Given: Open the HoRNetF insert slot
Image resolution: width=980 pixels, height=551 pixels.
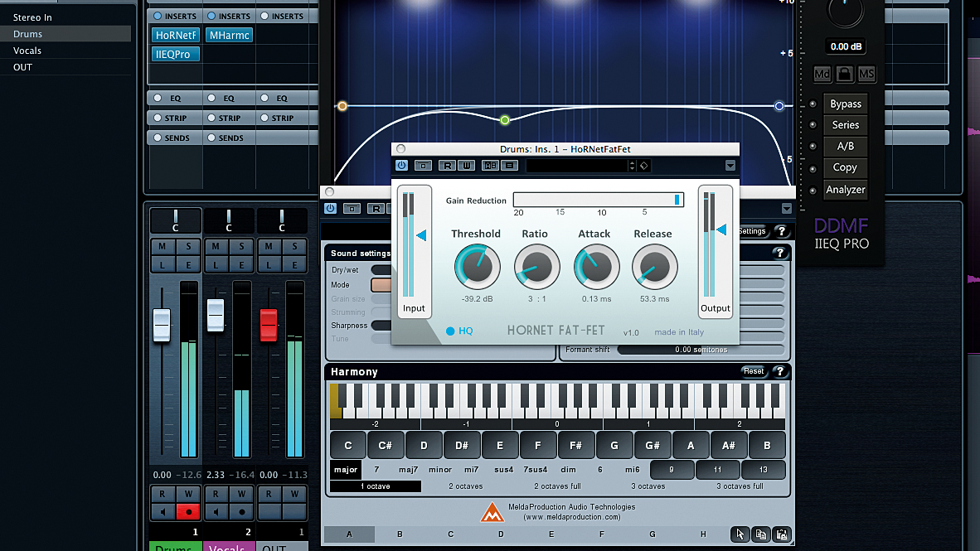Looking at the screenshot, I should pyautogui.click(x=176, y=35).
